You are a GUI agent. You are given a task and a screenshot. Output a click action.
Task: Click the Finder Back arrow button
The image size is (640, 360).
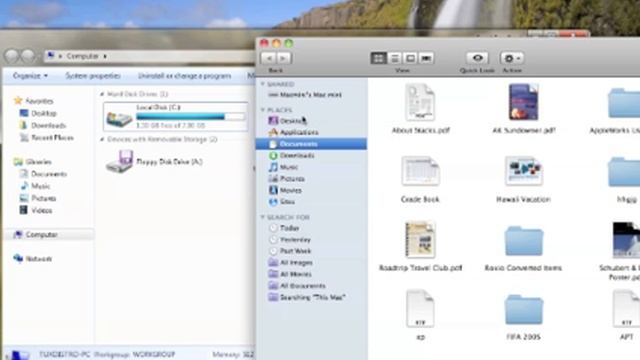click(268, 58)
